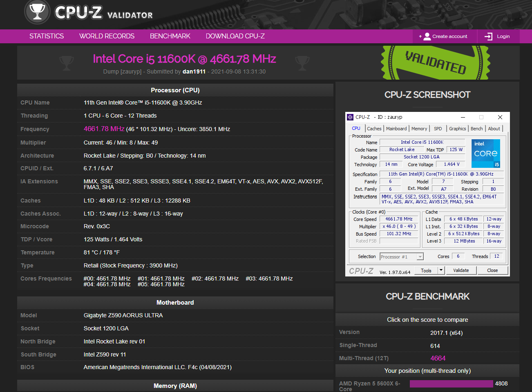Select the CPU tab in CPU-Z screenshot

[356, 128]
